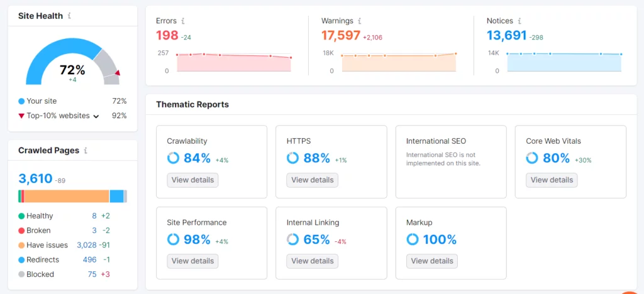644x294 pixels.
Task: Click the info icon beside Warnings
Action: (x=359, y=21)
